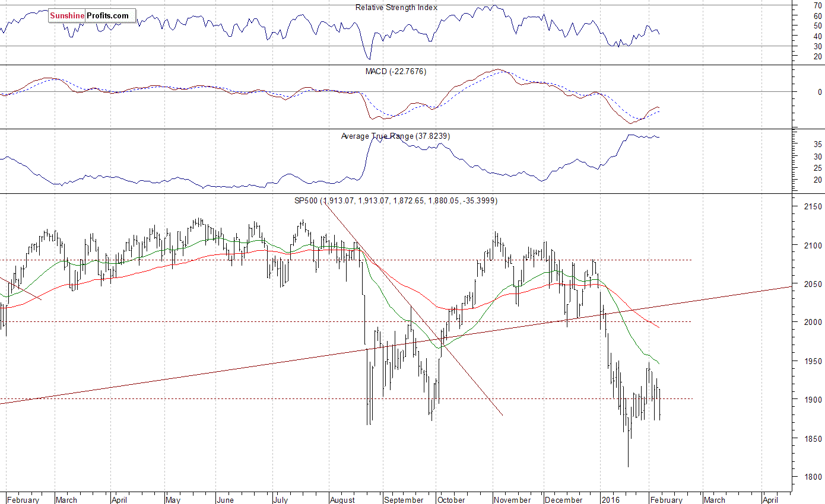Click the 2016 year label
This screenshot has height=504, width=825.
611,500
